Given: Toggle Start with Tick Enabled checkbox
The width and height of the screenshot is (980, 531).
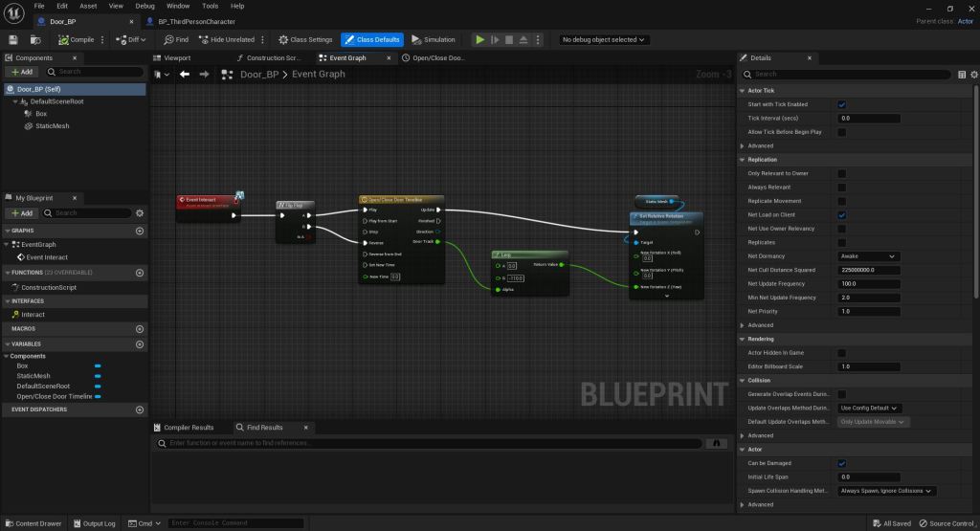Looking at the screenshot, I should click(x=841, y=104).
